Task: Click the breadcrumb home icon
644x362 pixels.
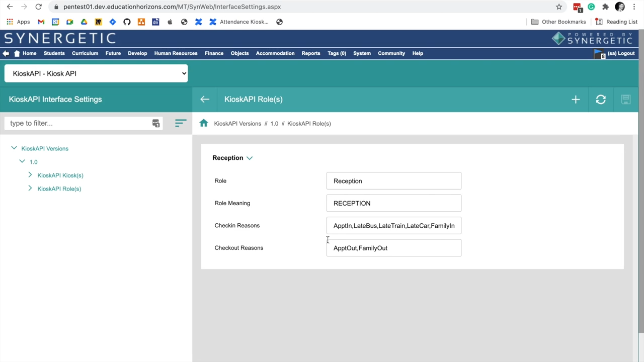Action: click(x=203, y=123)
